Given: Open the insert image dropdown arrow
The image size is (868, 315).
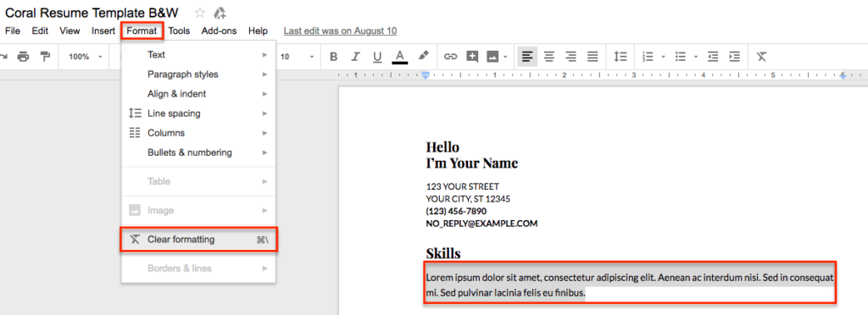Looking at the screenshot, I should pyautogui.click(x=505, y=57).
